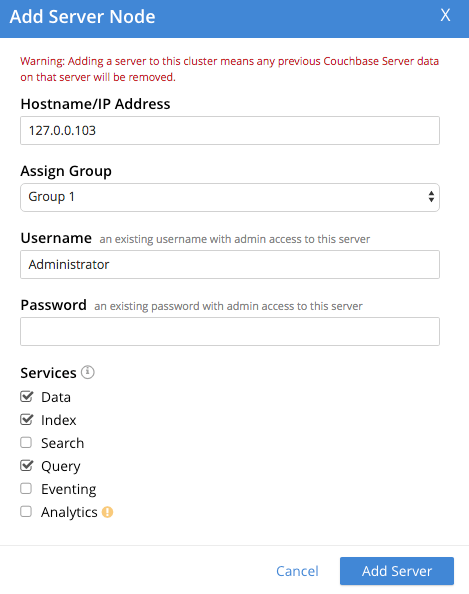This screenshot has height=594, width=469.
Task: Click the Password label heading
Action: click(x=53, y=305)
